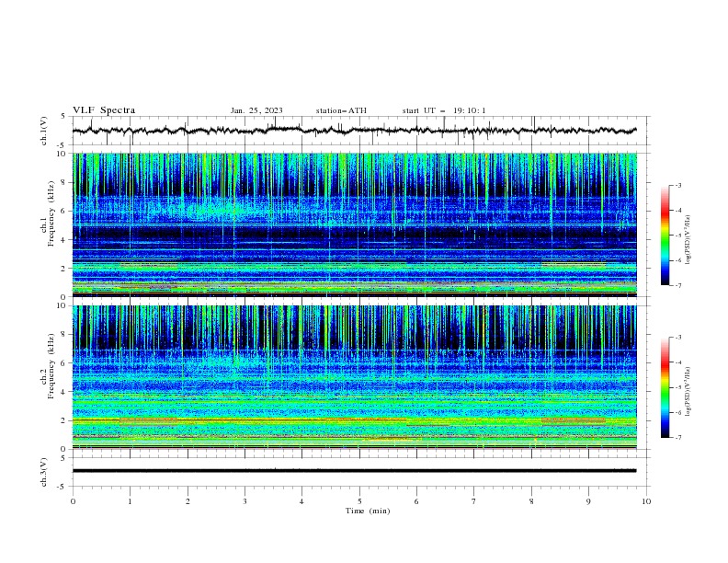Image resolution: width=728 pixels, height=563 pixels.
Task: Click ch.2 colorbar "log(PSD)(V²/Hz)" label
Action: (688, 392)
